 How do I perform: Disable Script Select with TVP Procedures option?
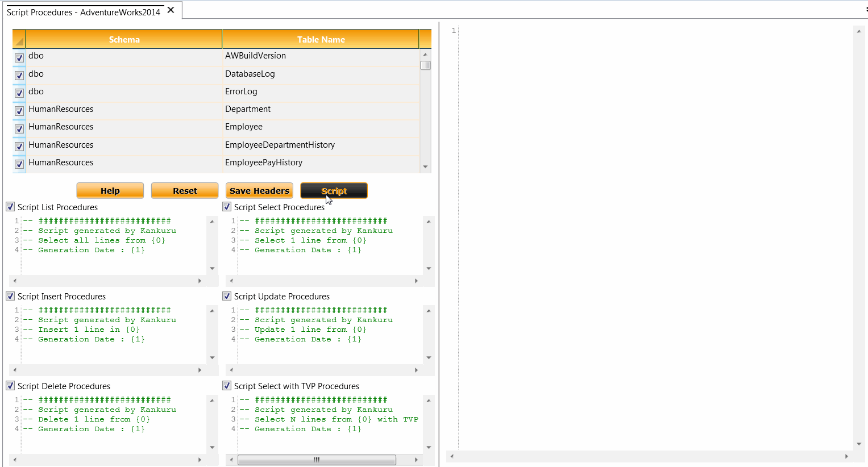point(227,386)
